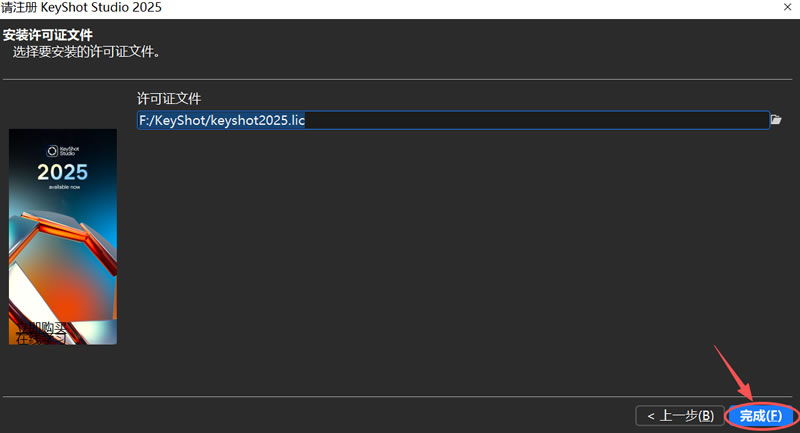
Task: Click the KeyShot Studio logo in promo banner
Action: tap(62, 152)
